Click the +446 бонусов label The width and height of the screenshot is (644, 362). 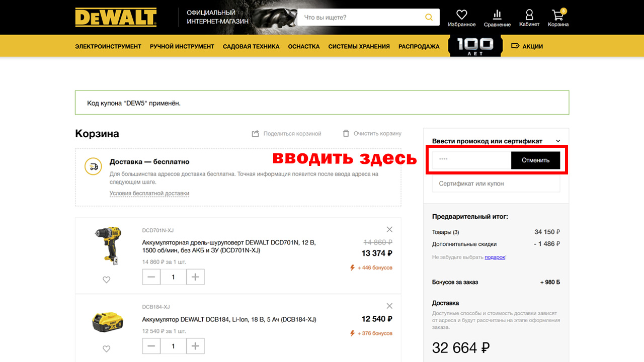click(x=371, y=267)
